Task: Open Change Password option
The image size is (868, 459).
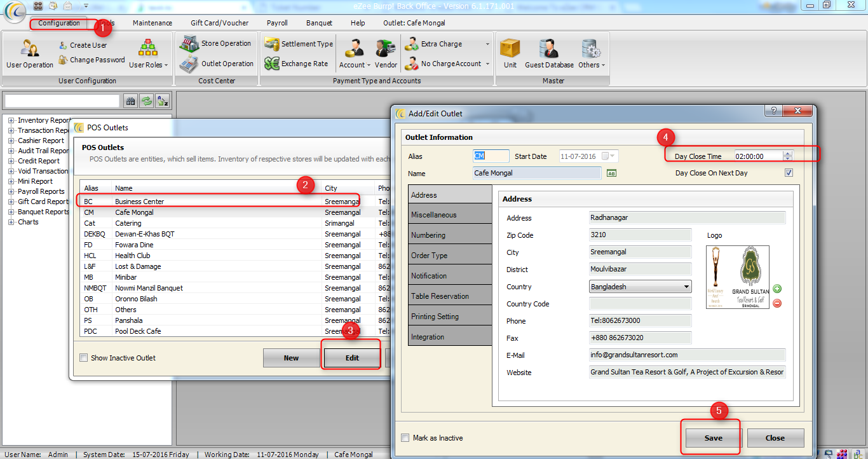Action: click(92, 60)
